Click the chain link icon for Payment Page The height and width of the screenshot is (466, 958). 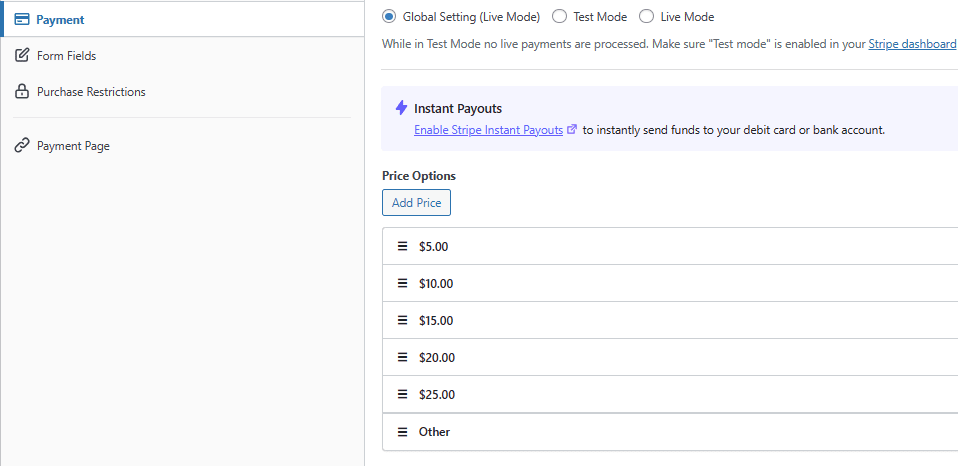coord(21,146)
